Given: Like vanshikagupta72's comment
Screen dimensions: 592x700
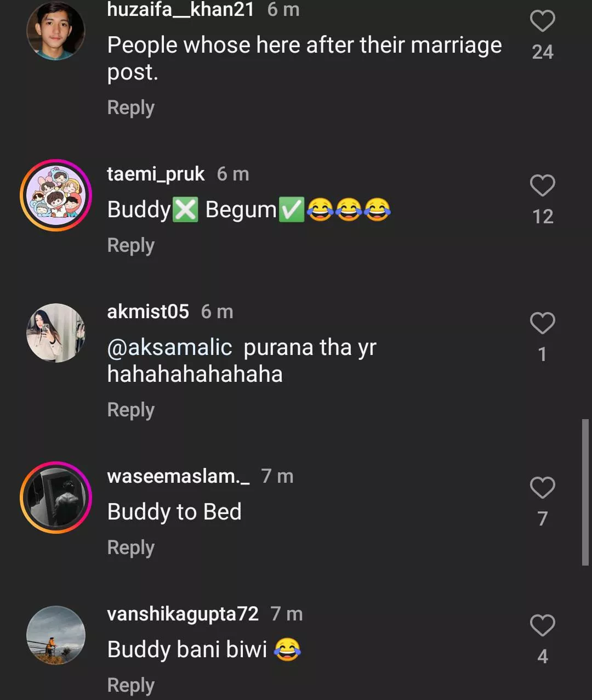Looking at the screenshot, I should [542, 625].
